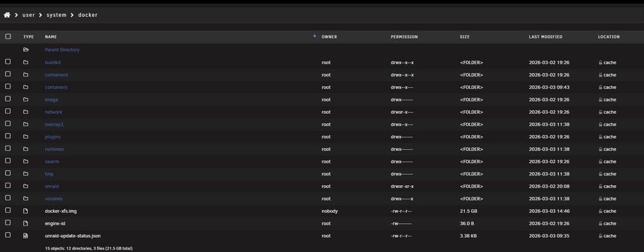Check the containers row checkbox
This screenshot has height=252, width=644.
point(8,87)
